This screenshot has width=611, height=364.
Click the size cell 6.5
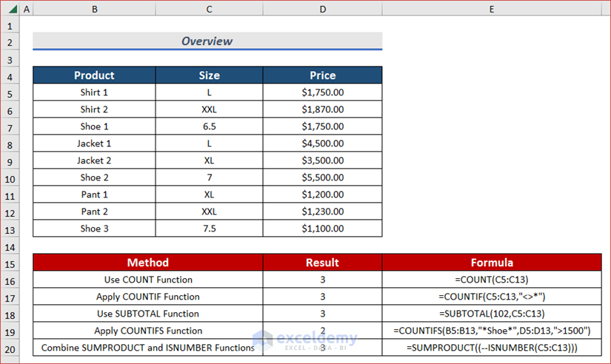point(210,127)
